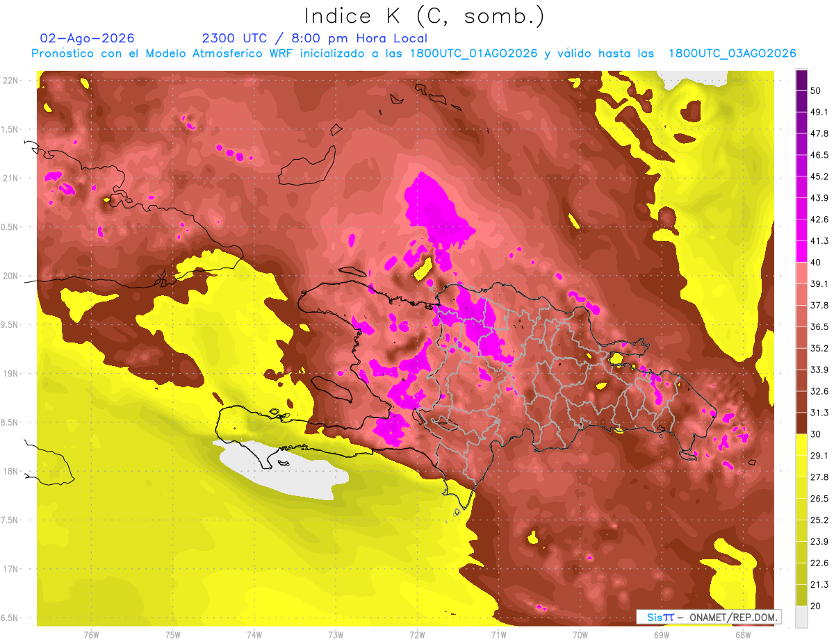Click the dark purple segment above the 50 label

pyautogui.click(x=802, y=81)
